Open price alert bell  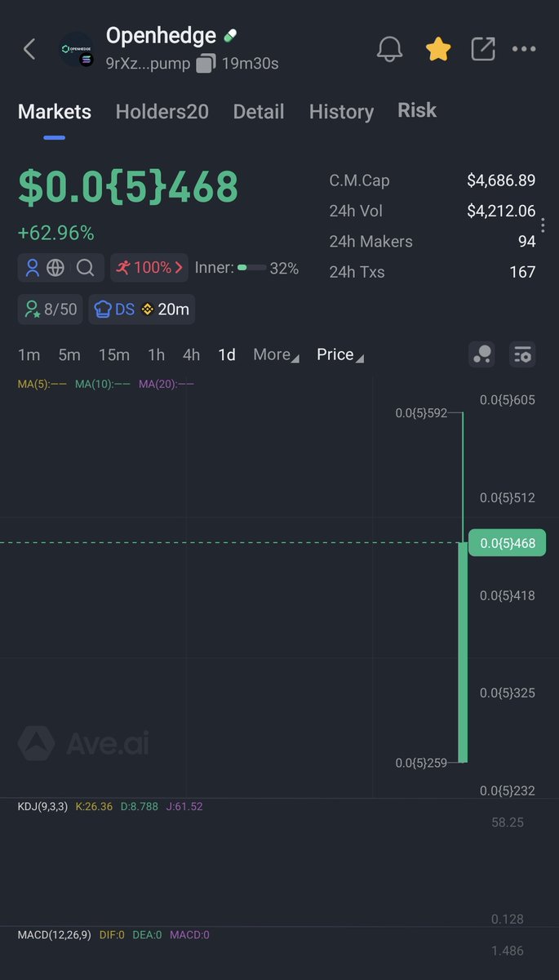pyautogui.click(x=390, y=49)
